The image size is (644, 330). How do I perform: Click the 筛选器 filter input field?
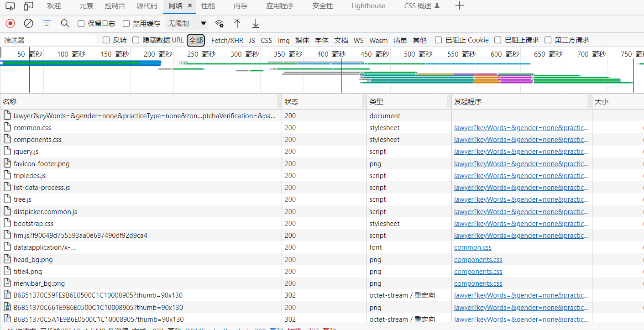pos(48,40)
